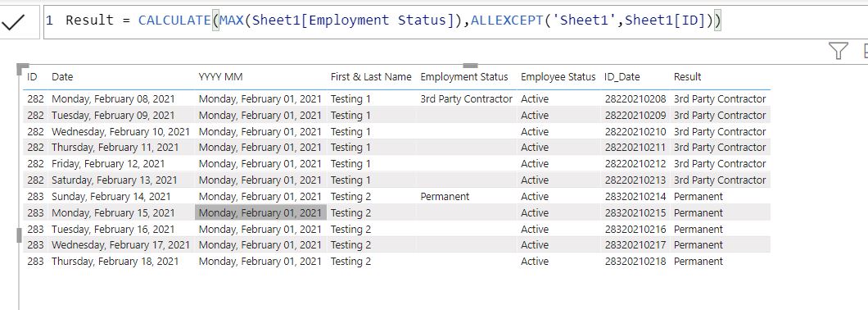This screenshot has width=868, height=310.
Task: Select ID_Date value 28320210215
Action: coord(635,213)
